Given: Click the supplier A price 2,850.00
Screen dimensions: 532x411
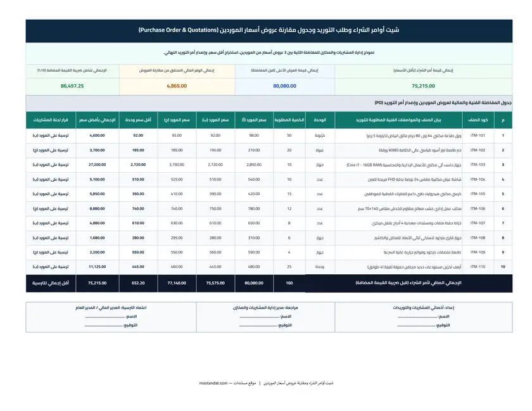Looking at the screenshot, I should point(254,165).
